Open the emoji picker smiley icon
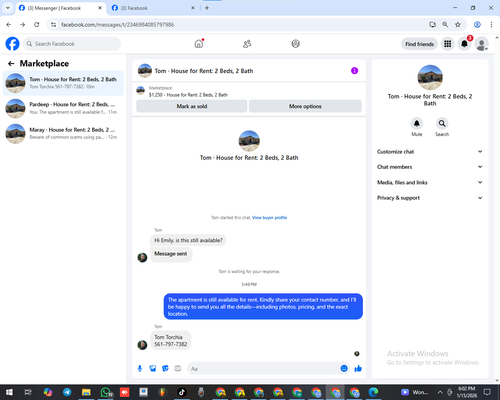The width and height of the screenshot is (500, 400). [344, 368]
